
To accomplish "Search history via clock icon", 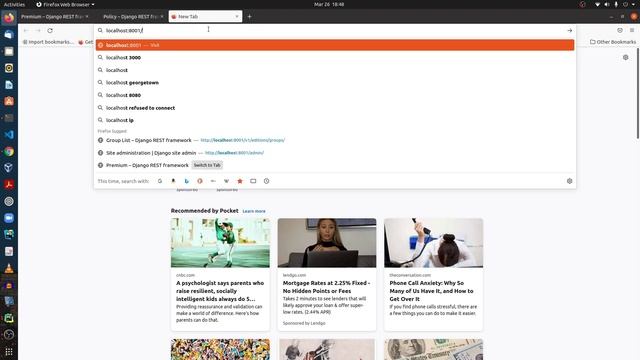I will click(x=267, y=181).
